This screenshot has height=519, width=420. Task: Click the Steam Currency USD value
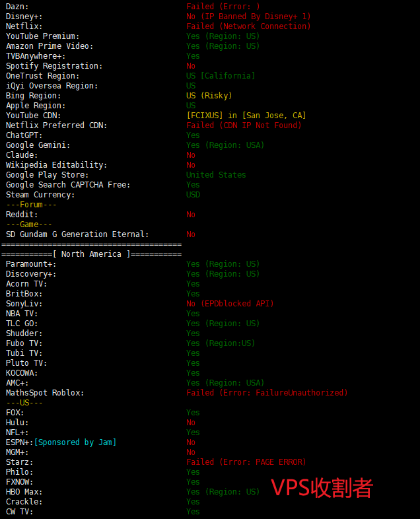click(193, 195)
